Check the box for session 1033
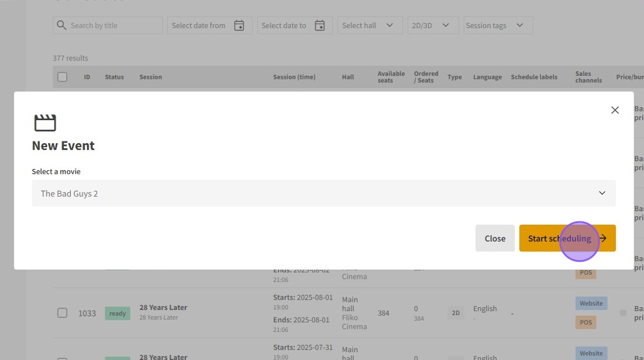The height and width of the screenshot is (360, 644). [x=62, y=313]
